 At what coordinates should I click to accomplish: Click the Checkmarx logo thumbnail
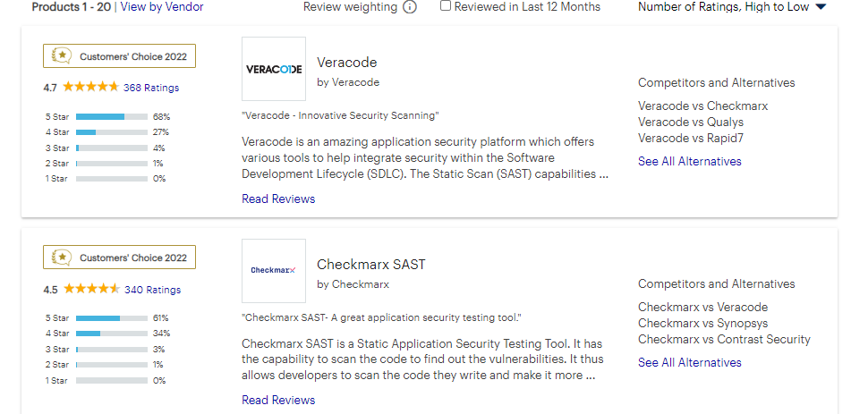(274, 271)
